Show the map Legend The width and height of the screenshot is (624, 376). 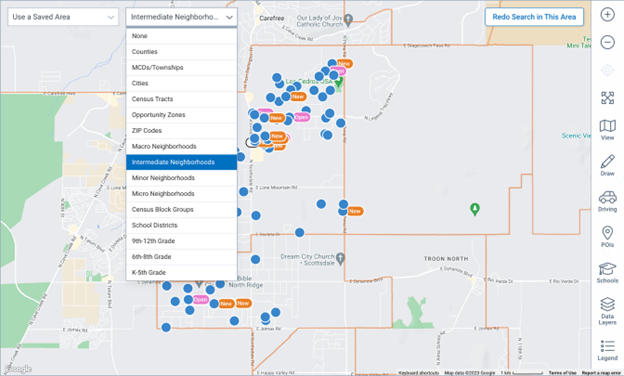[x=607, y=350]
